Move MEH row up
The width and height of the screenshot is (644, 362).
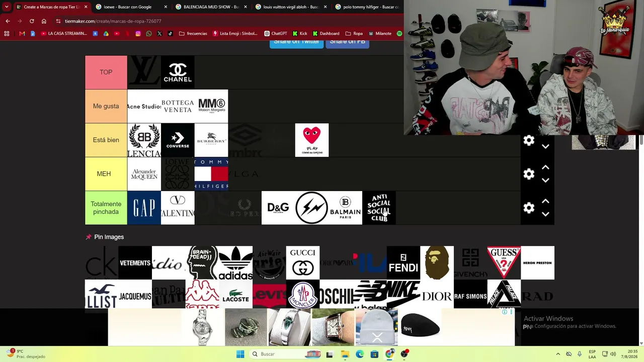tap(545, 168)
